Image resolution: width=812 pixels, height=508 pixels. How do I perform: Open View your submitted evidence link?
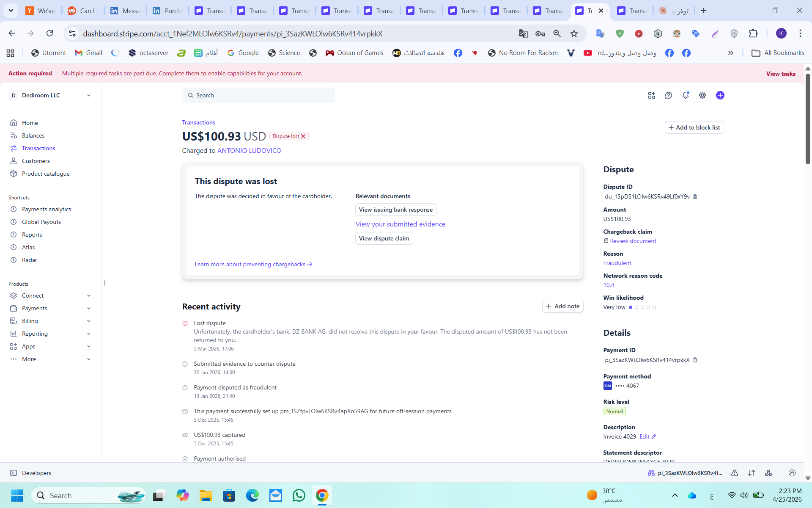tap(401, 224)
